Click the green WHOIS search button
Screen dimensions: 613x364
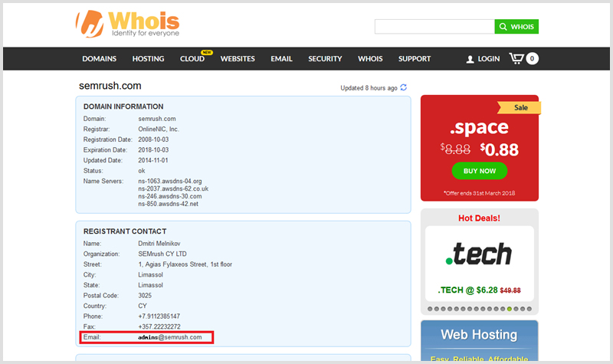pos(516,27)
